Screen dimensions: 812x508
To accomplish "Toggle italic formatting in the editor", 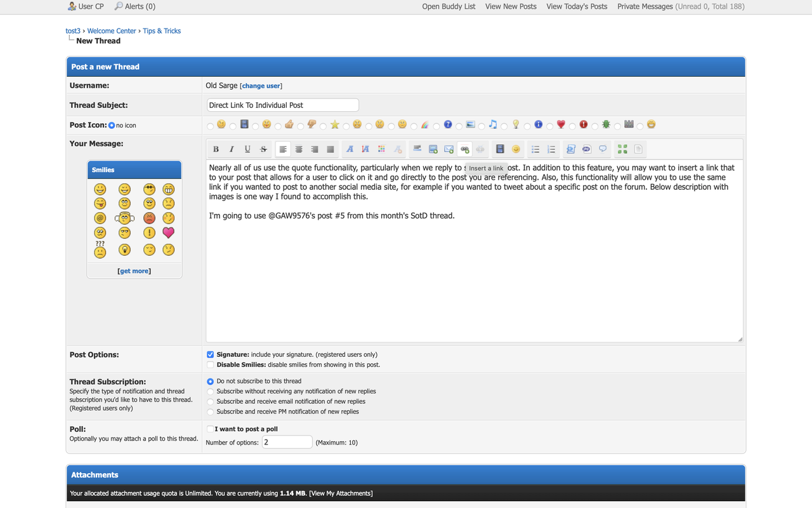I will tap(232, 149).
